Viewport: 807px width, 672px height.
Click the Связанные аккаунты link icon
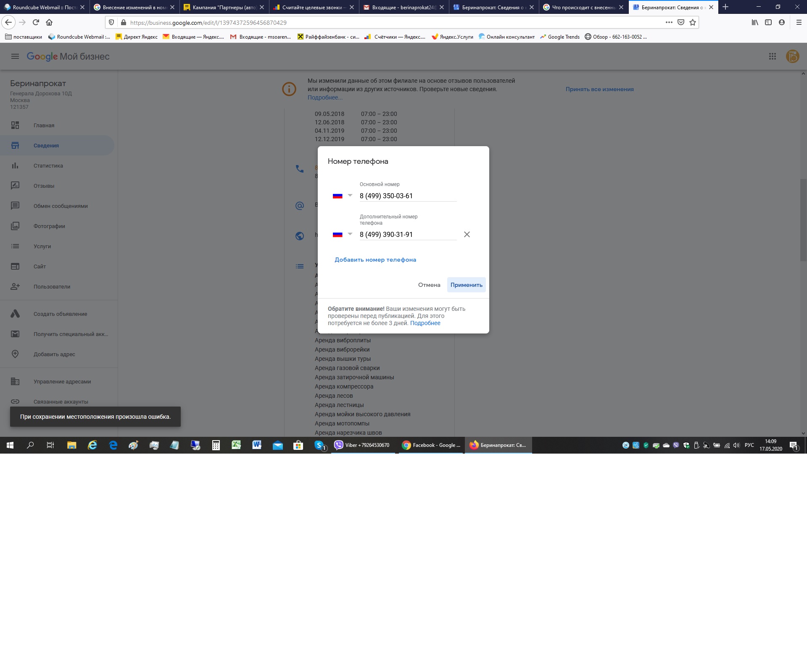point(15,402)
